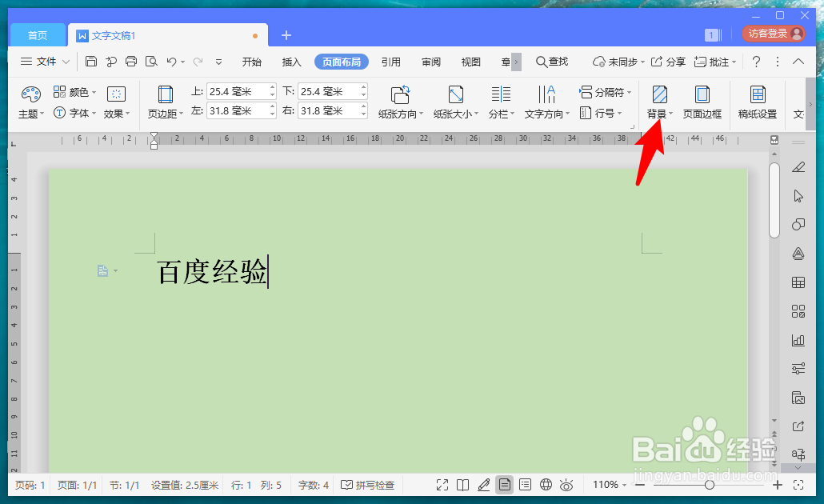
Task: Open the 背景 (Background) tool
Action: coord(657,102)
